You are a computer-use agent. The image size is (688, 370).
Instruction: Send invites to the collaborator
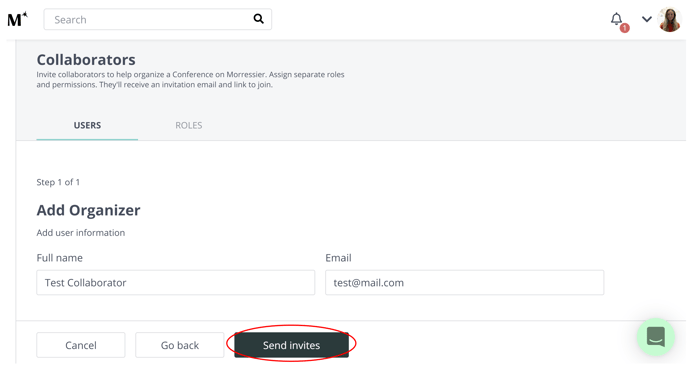291,345
